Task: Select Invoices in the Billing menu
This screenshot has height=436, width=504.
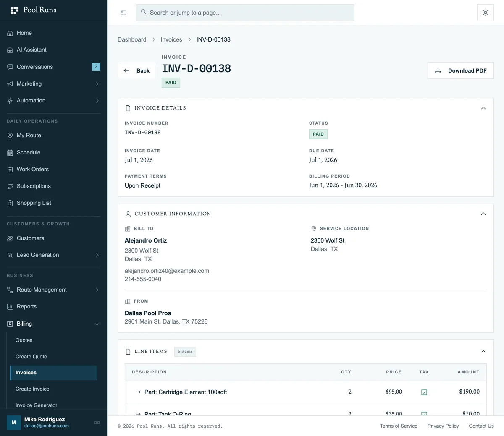Action: coord(54,373)
